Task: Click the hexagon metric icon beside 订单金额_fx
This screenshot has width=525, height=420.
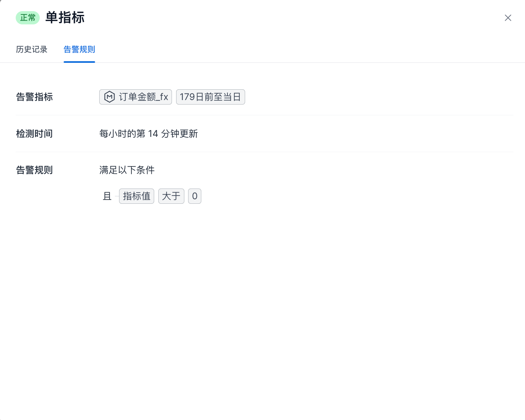Action: 109,97
